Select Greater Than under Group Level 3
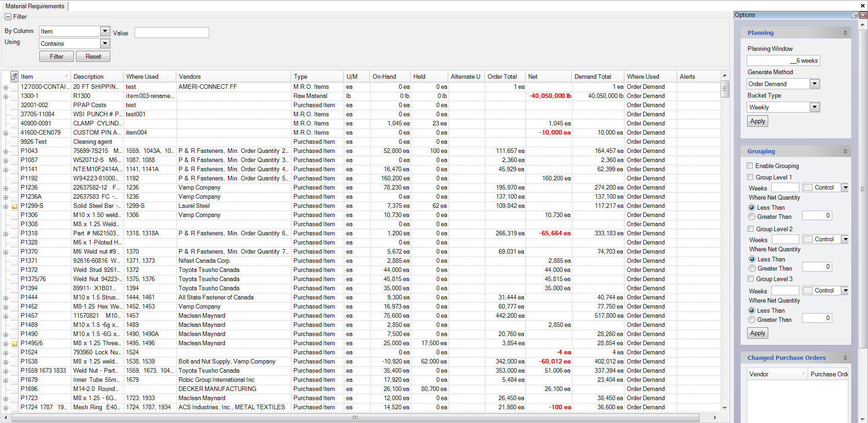The image size is (868, 423). [x=752, y=320]
